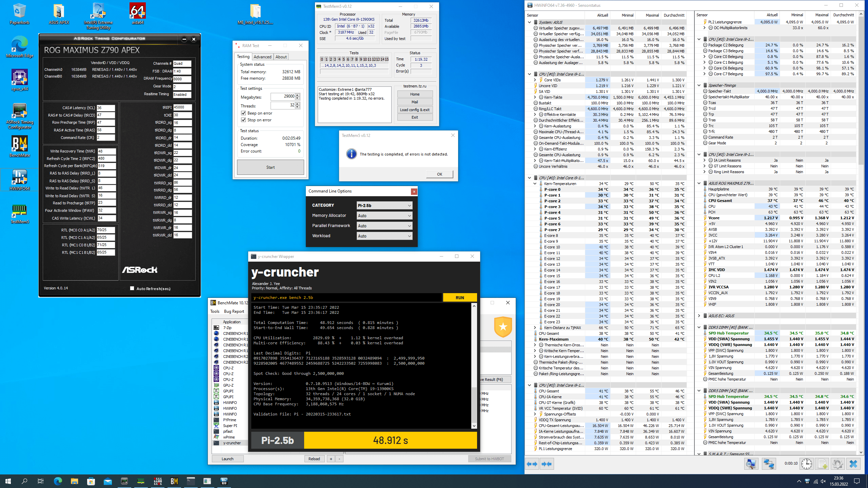Click taskbar search magnifier
Viewport: 868px width, 488px height.
coord(24,481)
